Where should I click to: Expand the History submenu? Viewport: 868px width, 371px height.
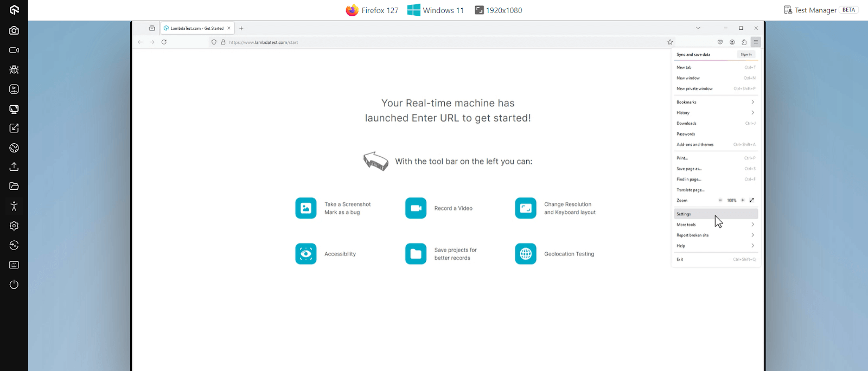[x=716, y=113]
